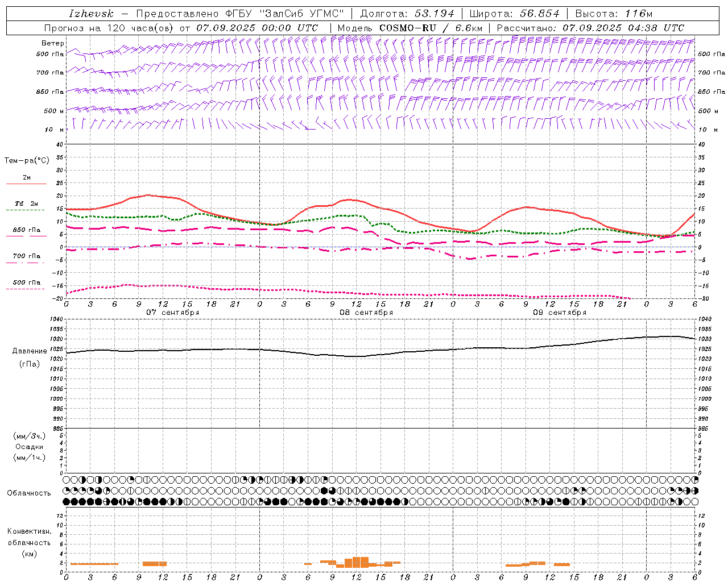Select the left 10 м wind level label
The height and width of the screenshot is (582, 728).
point(55,130)
